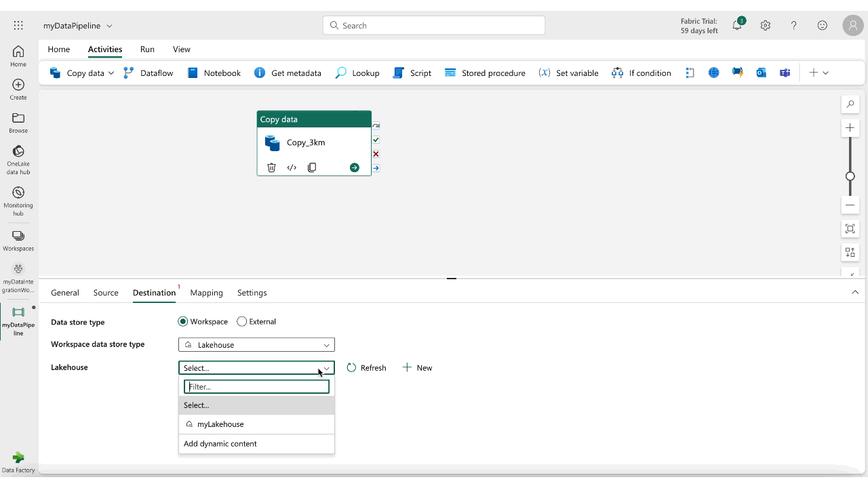Add Stored procedure activity
The height and width of the screenshot is (488, 868).
click(485, 73)
